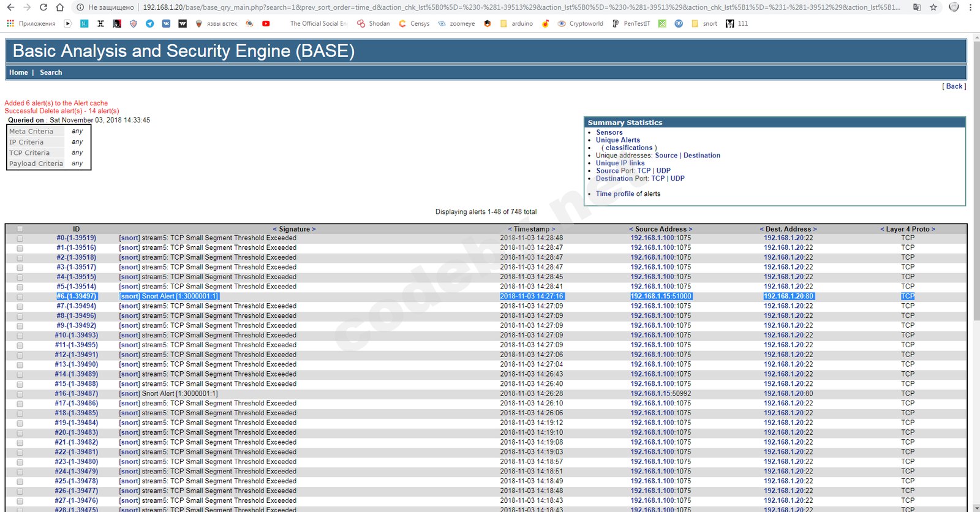Open the classifications link
Image resolution: width=980 pixels, height=512 pixels.
[x=629, y=148]
